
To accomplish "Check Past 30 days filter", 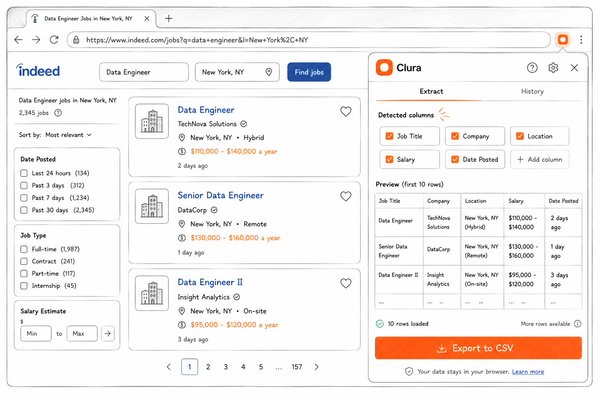I will (x=24, y=210).
